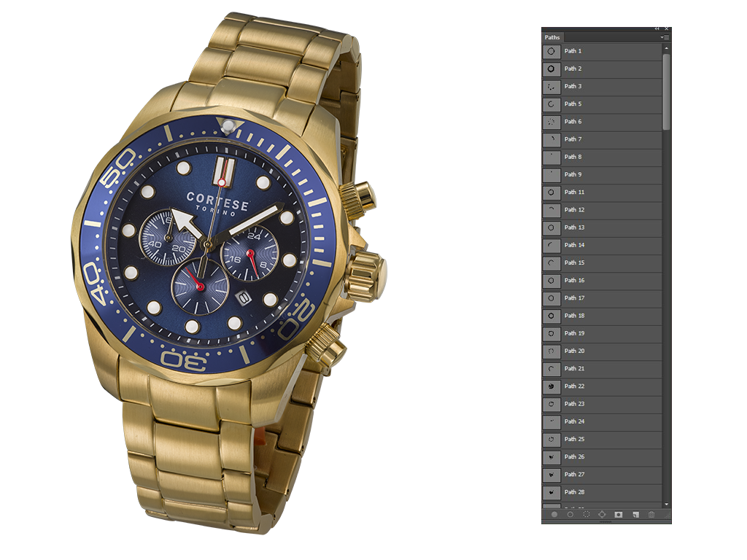Viewport: 747px width, 560px height.
Task: Select the Path 23 row
Action: 602,403
